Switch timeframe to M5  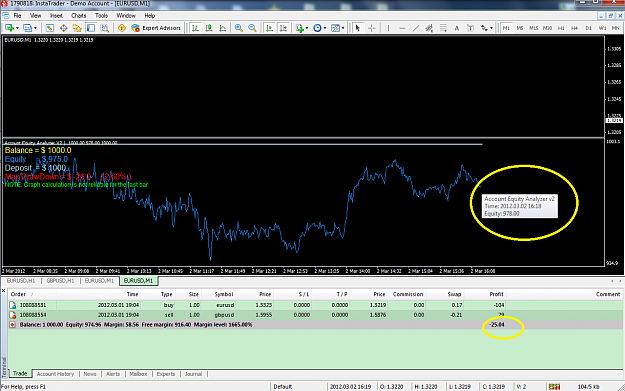click(x=520, y=28)
